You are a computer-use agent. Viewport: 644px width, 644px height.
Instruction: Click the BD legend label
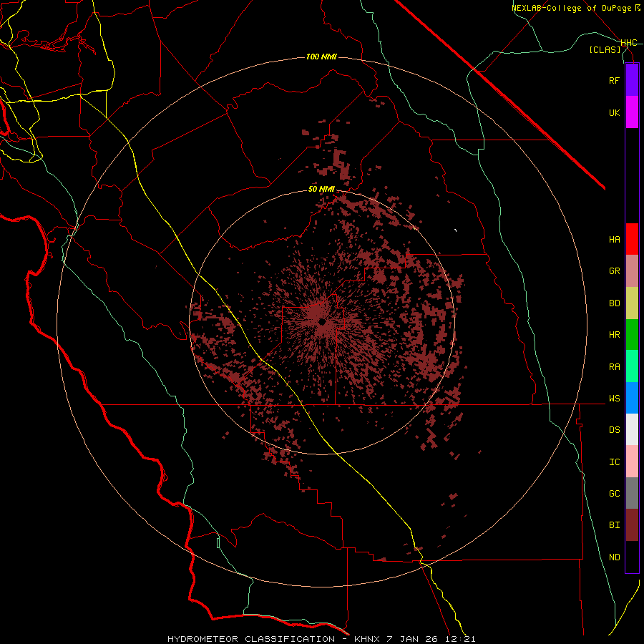click(614, 303)
